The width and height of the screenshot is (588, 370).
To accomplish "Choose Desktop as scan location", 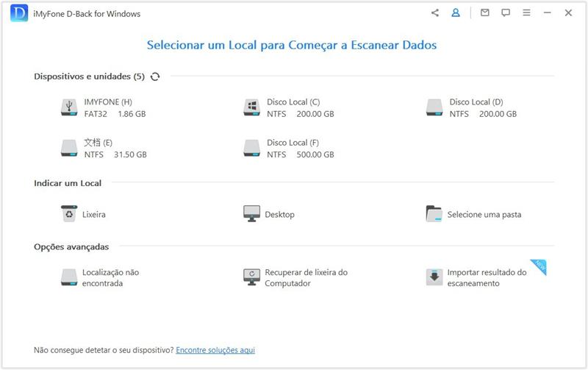I will (x=269, y=214).
